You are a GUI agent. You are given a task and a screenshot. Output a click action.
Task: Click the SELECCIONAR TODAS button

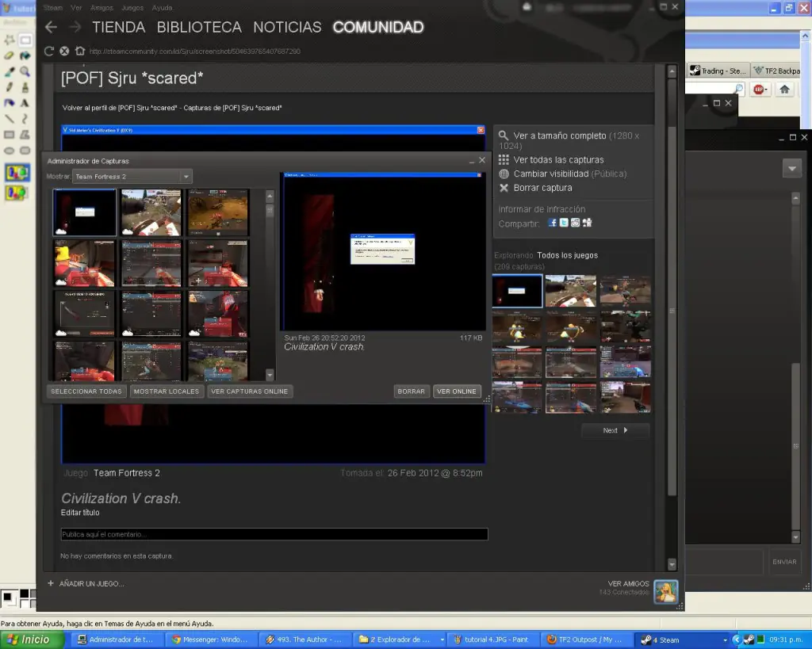[86, 391]
